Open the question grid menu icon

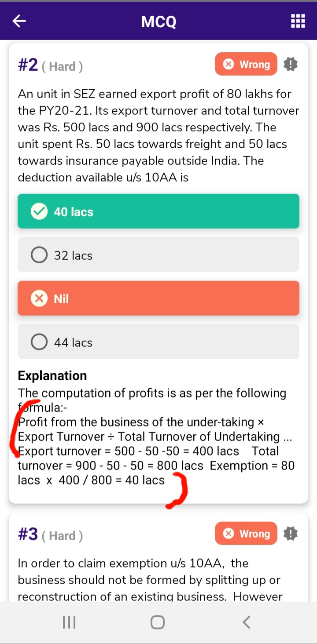(298, 21)
